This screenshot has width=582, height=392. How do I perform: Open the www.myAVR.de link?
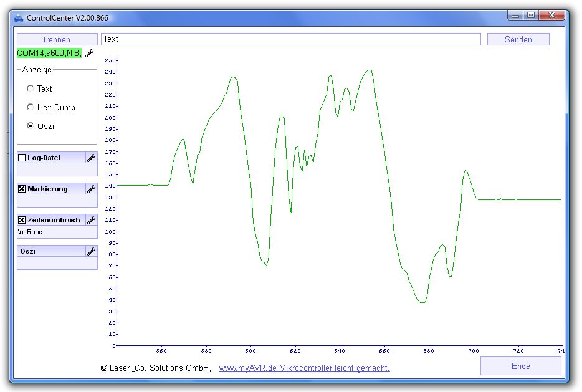pos(304,368)
